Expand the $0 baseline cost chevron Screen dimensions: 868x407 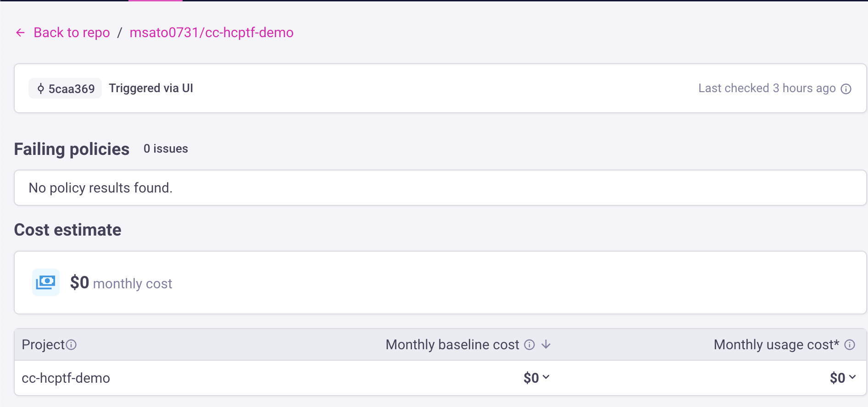pyautogui.click(x=546, y=377)
